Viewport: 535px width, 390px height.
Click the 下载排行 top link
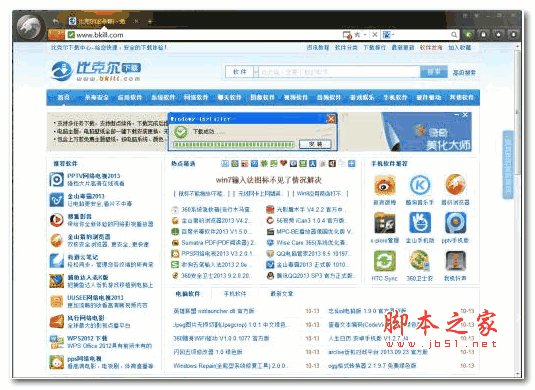[x=374, y=47]
